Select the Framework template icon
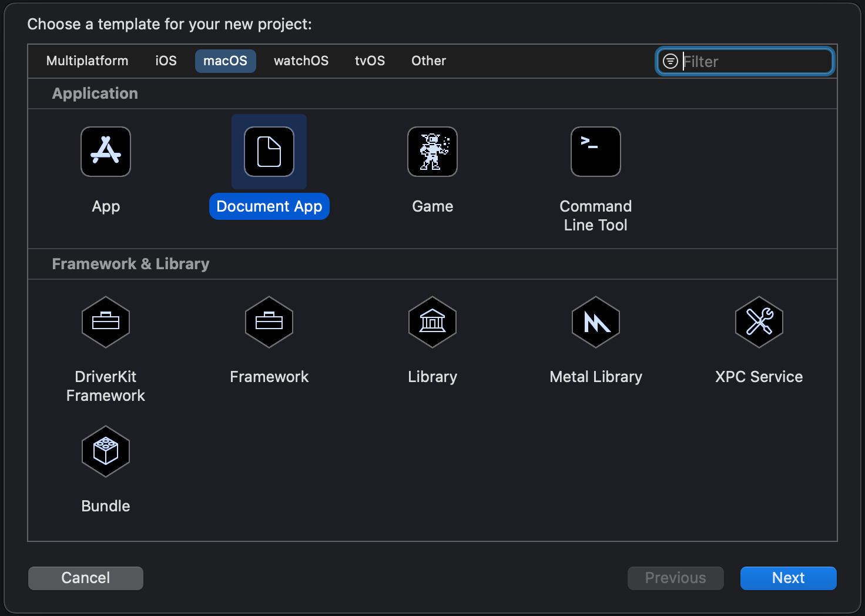This screenshot has height=616, width=865. coord(269,322)
